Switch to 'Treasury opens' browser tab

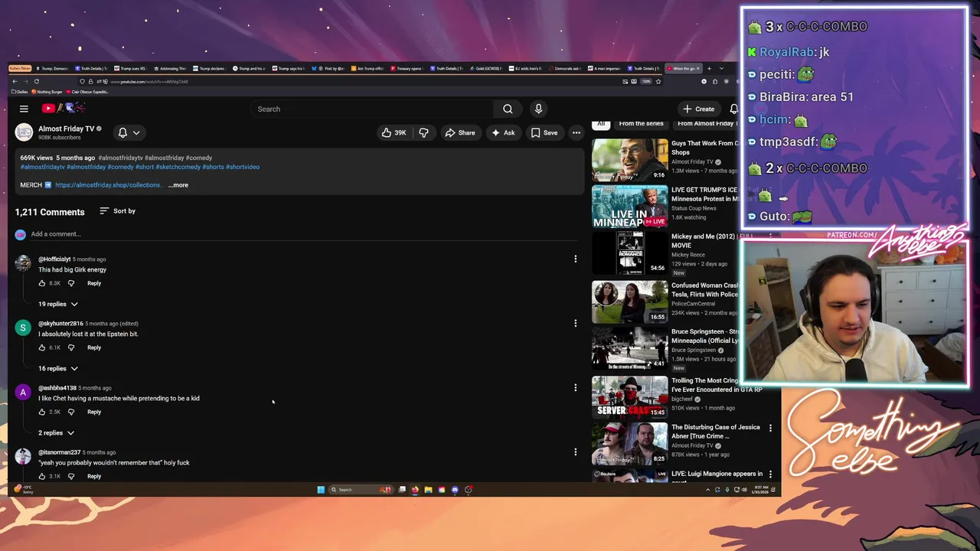[x=407, y=68]
